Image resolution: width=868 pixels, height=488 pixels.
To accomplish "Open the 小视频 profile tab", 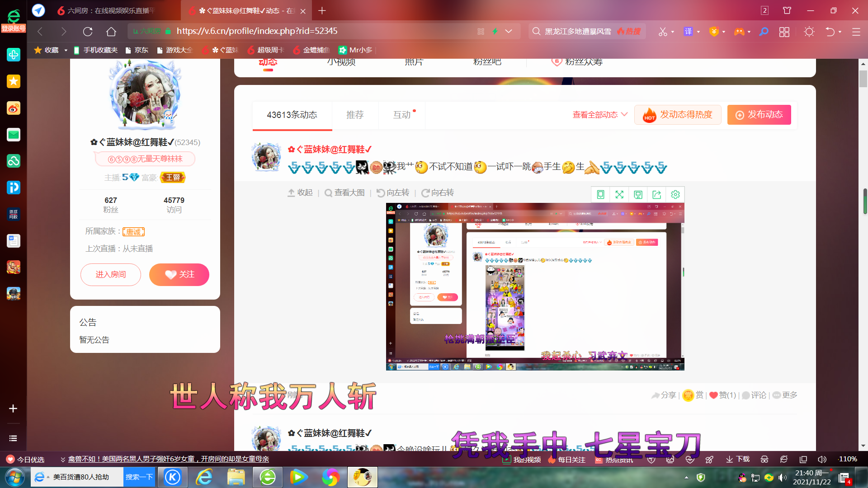I will (341, 62).
